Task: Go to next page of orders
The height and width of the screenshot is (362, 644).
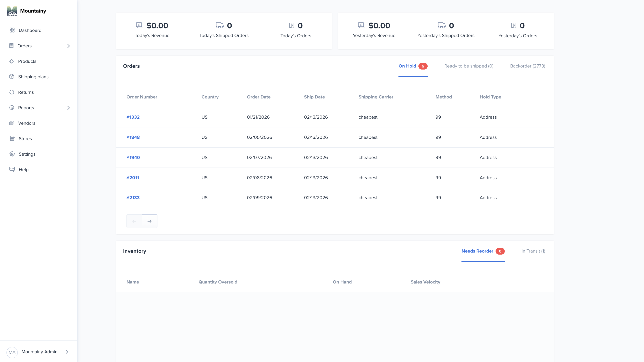Action: tap(150, 221)
